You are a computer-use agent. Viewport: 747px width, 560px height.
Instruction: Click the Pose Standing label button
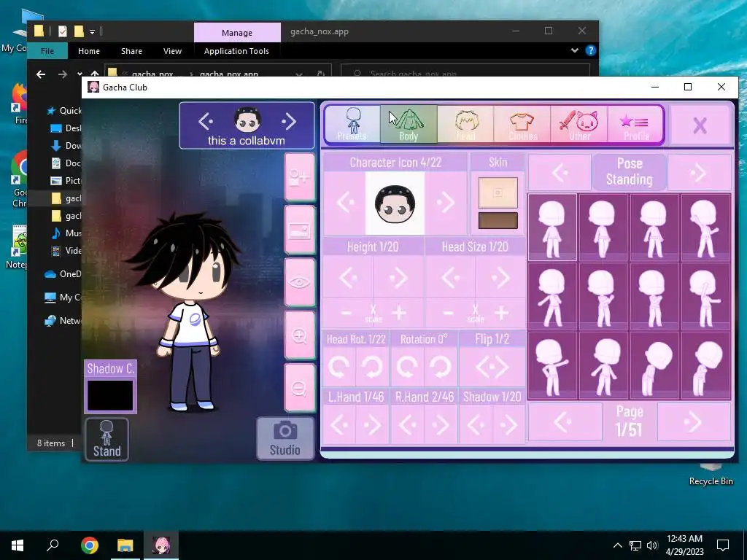(629, 172)
